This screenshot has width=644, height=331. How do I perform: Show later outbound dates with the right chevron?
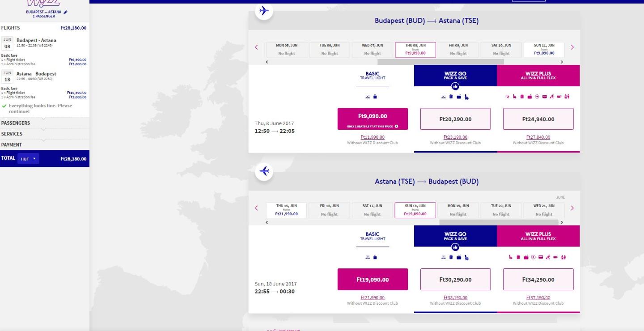(572, 47)
